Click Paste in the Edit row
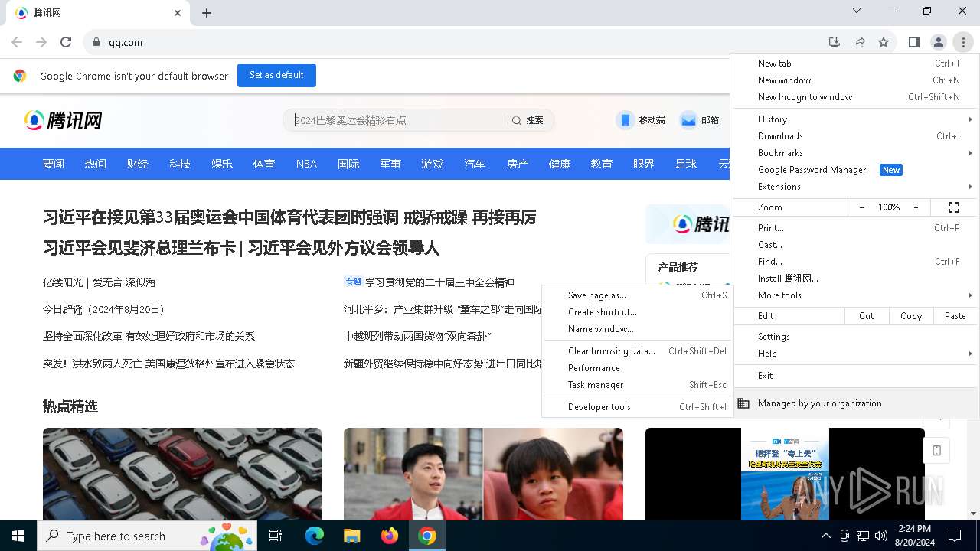This screenshot has height=551, width=980. click(955, 316)
